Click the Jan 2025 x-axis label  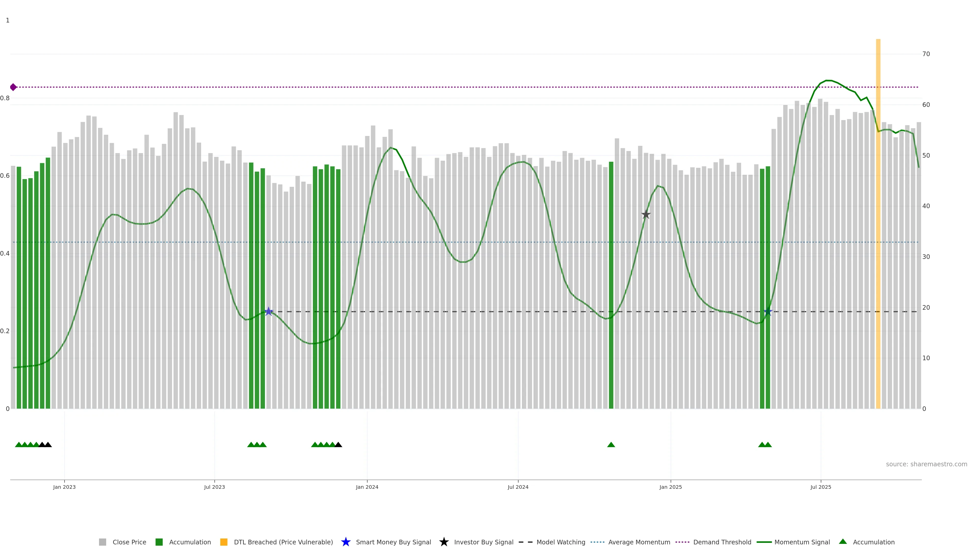pos(670,487)
